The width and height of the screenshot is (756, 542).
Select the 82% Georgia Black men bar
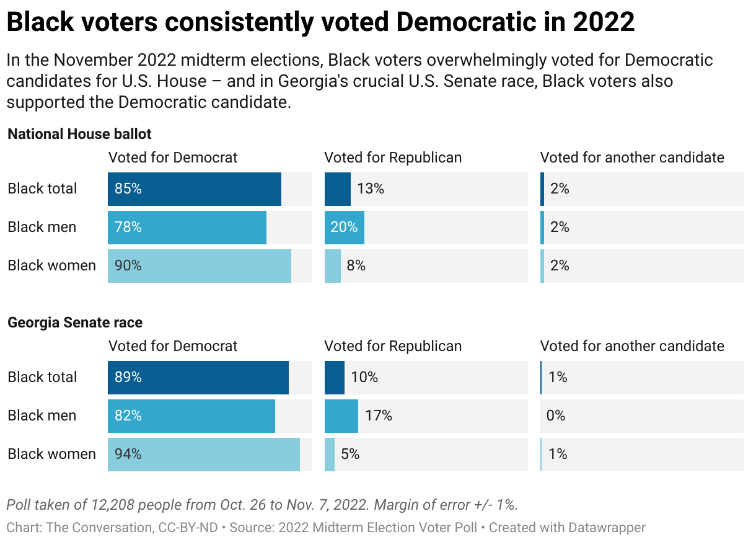[x=191, y=416]
